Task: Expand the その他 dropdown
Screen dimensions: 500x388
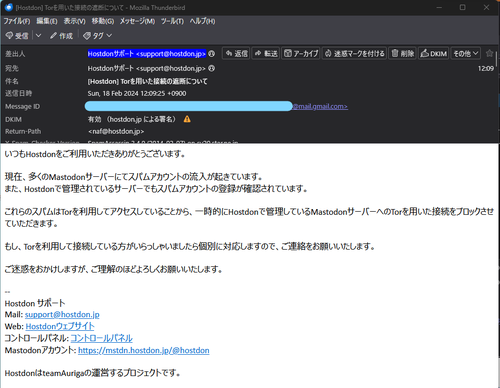Action: (466, 54)
